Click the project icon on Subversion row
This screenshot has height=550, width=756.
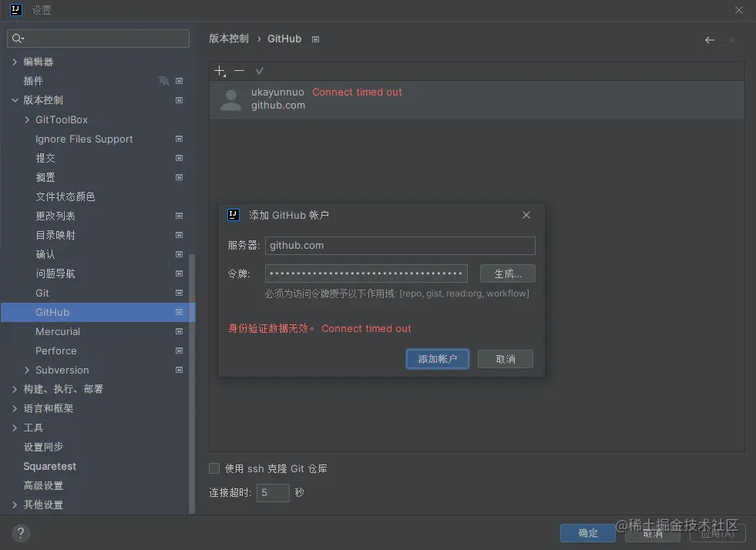pyautogui.click(x=179, y=371)
